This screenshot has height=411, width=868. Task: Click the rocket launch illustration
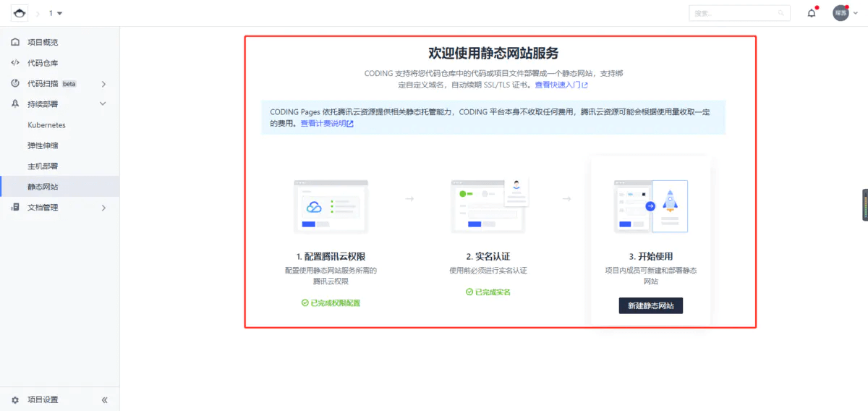point(651,206)
